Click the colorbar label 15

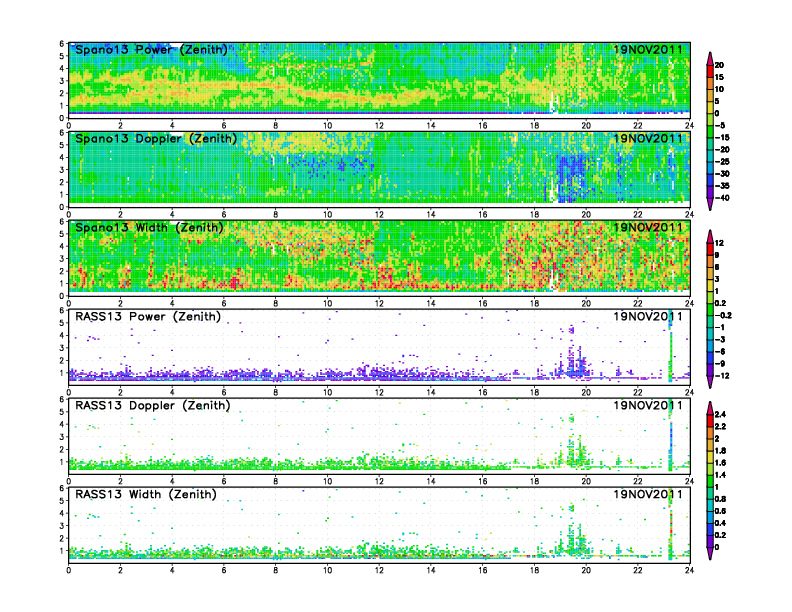click(719, 77)
